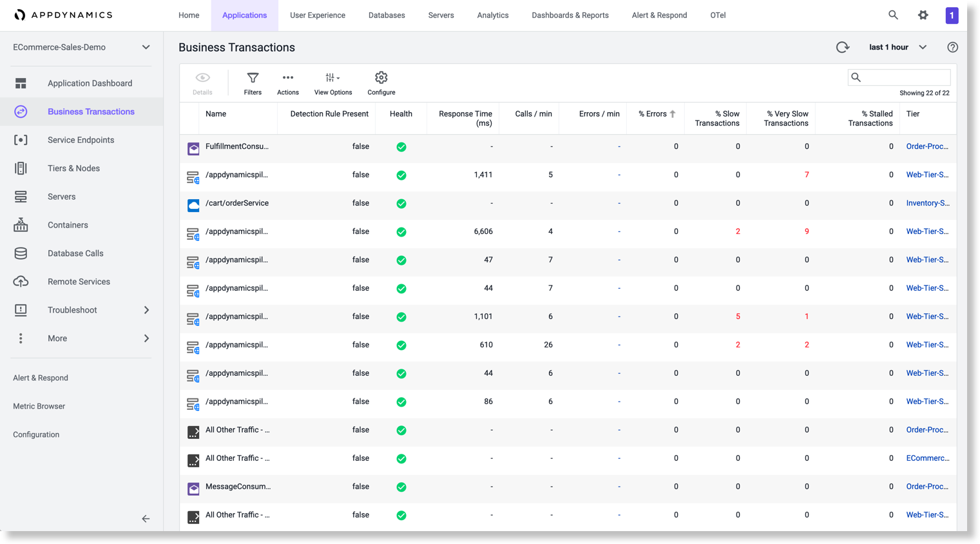Sort by the % Errors column
The image size is (980, 544).
[657, 114]
